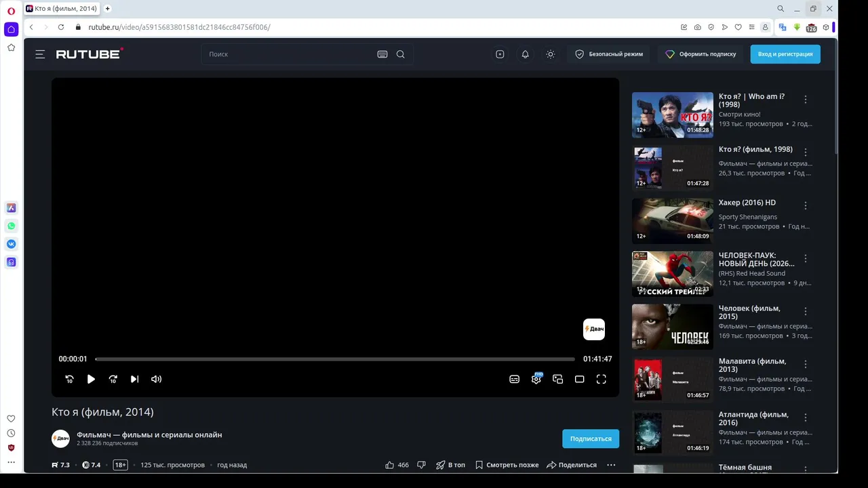Viewport: 868px width, 488px height.
Task: Open the notifications bell
Action: 525,54
